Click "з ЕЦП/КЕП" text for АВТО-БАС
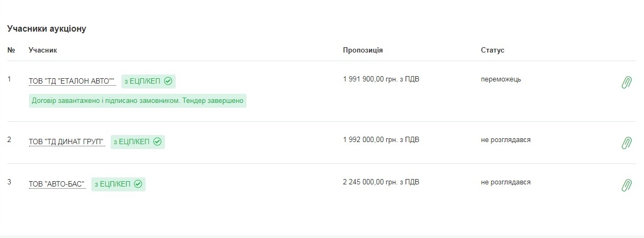The height and width of the screenshot is (238, 644). pos(113,184)
